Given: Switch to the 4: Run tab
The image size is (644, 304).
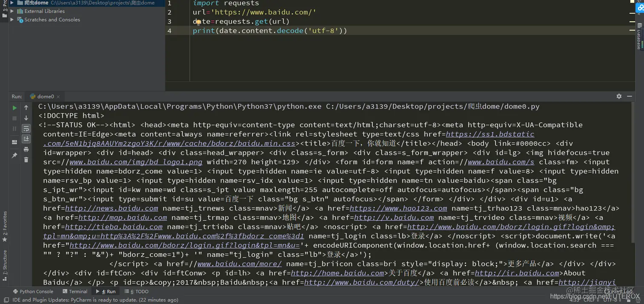Looking at the screenshot, I should coord(106,292).
